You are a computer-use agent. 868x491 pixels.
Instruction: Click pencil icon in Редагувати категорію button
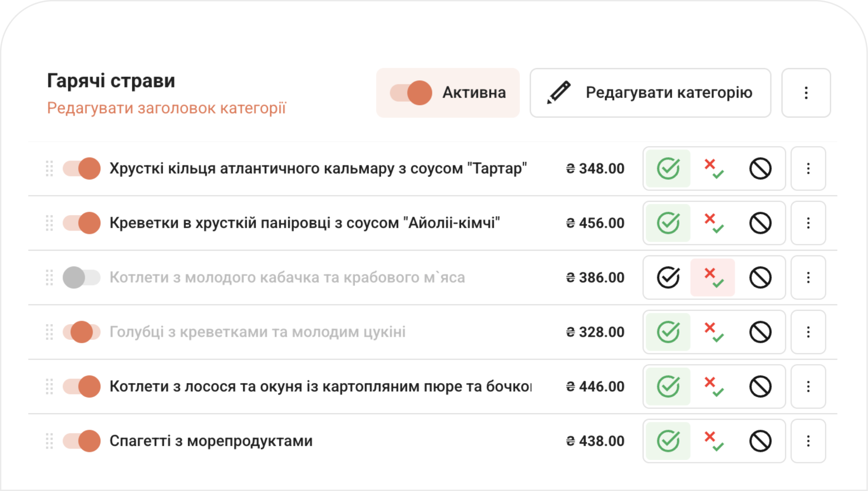(559, 93)
